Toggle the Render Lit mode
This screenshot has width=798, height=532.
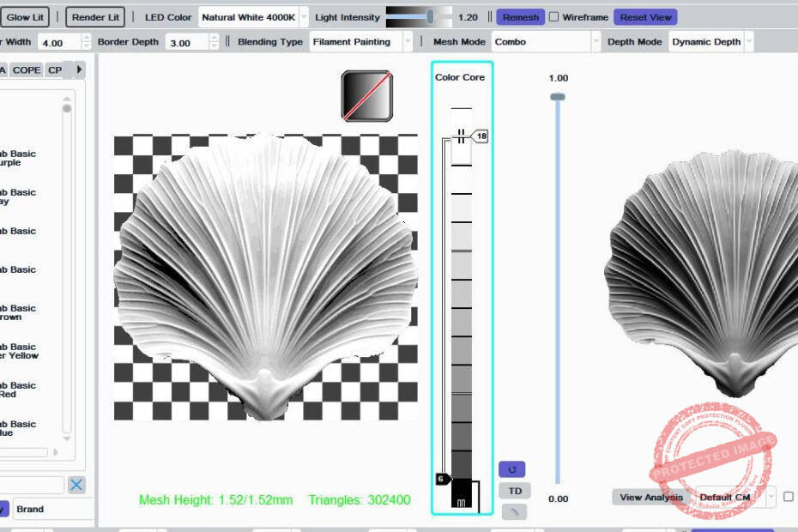click(x=95, y=17)
